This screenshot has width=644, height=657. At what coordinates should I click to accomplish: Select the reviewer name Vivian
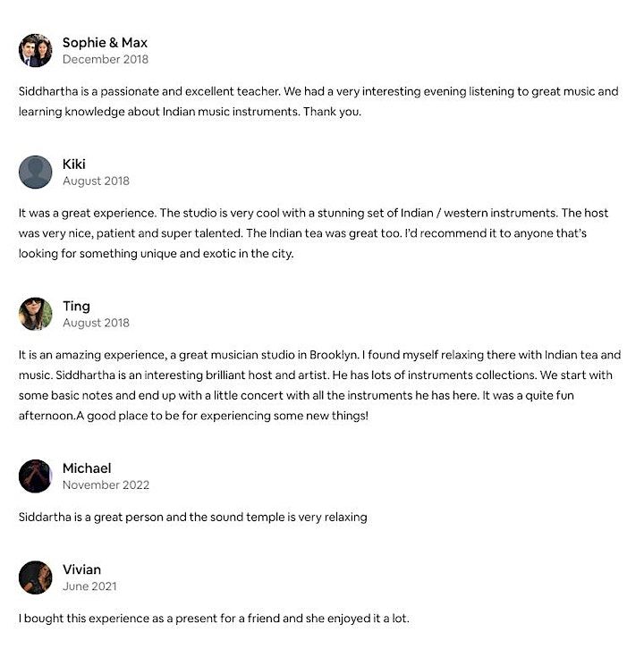point(81,569)
